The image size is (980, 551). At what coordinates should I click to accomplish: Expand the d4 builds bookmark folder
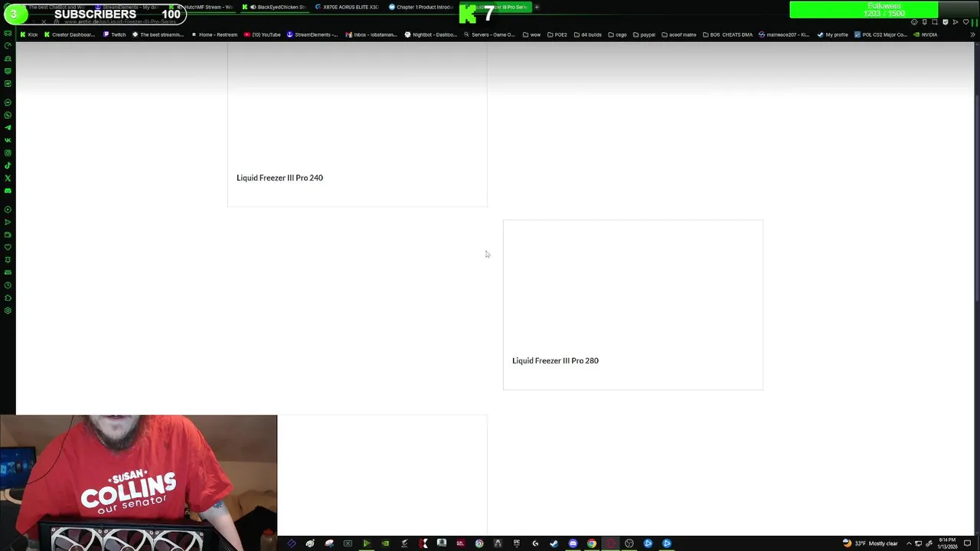587,34
